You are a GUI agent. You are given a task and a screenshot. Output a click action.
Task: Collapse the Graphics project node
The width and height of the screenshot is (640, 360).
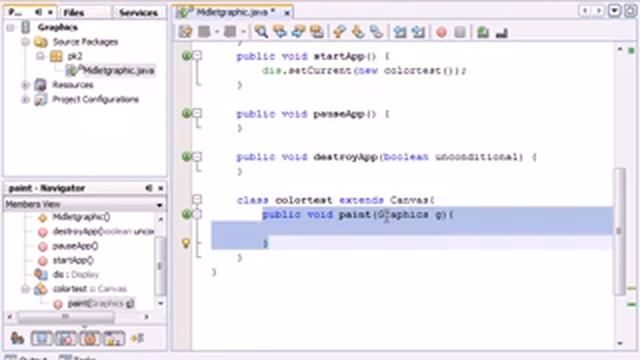[x=11, y=27]
